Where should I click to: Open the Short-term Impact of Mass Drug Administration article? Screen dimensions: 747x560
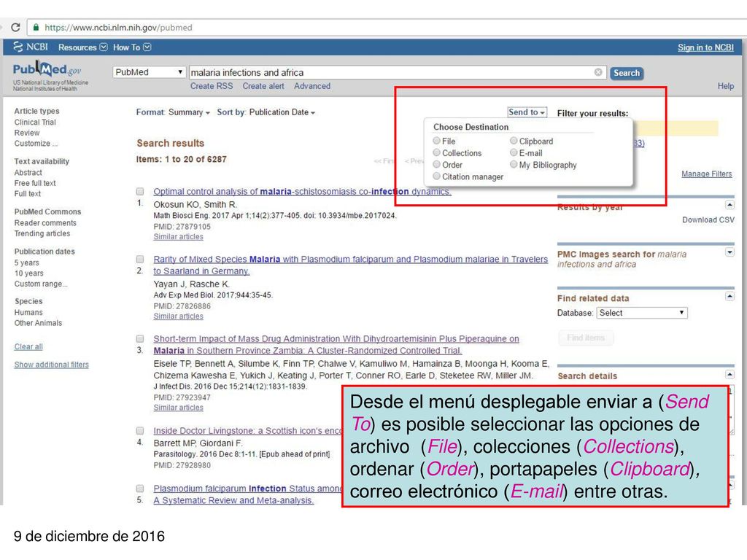click(x=336, y=344)
